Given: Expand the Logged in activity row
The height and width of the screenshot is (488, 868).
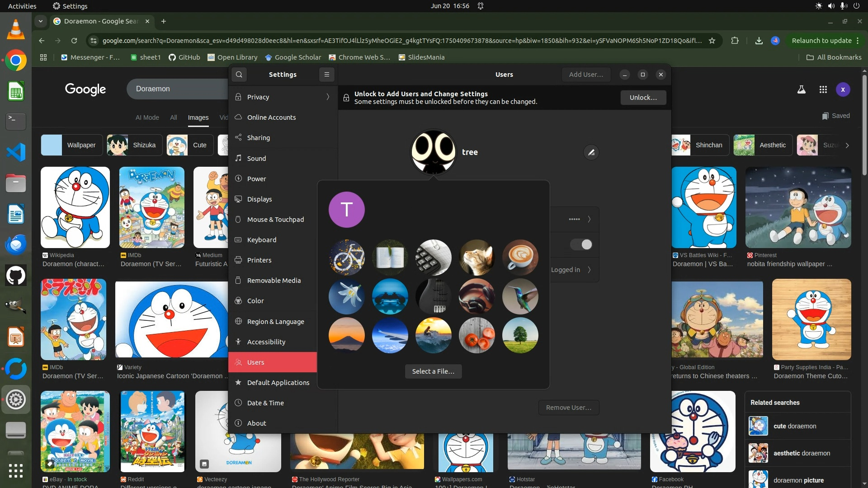Looking at the screenshot, I should pos(589,270).
